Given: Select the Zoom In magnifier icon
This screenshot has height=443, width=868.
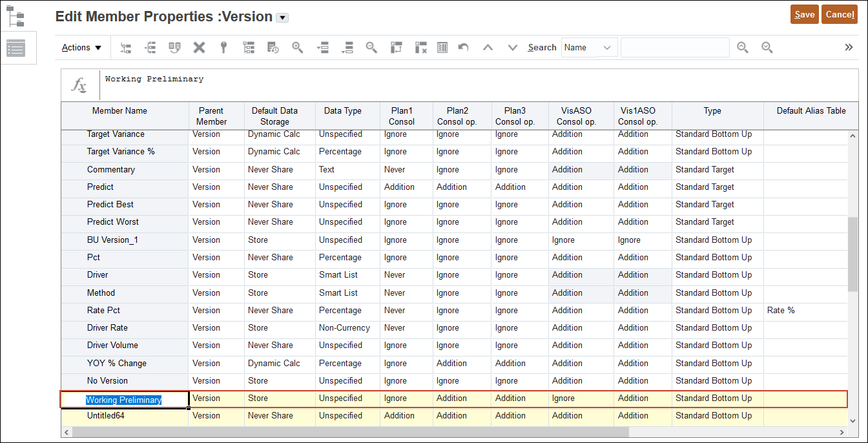Looking at the screenshot, I should [x=297, y=47].
